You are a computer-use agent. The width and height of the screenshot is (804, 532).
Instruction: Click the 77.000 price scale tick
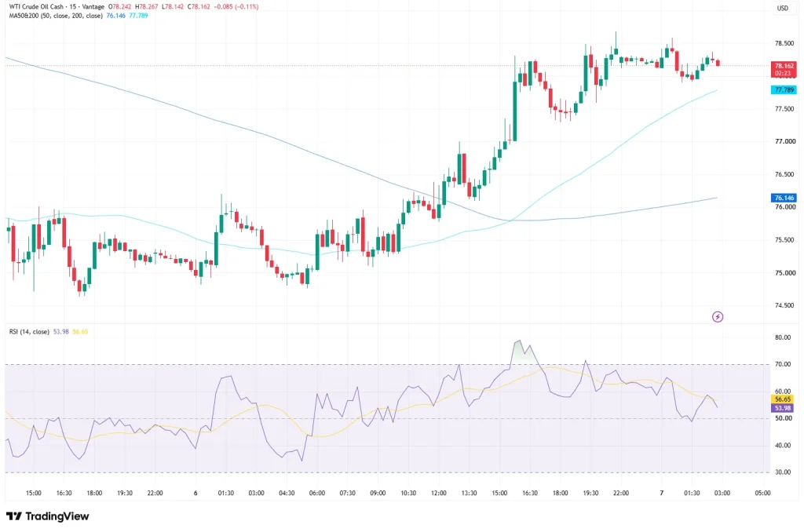pyautogui.click(x=785, y=141)
